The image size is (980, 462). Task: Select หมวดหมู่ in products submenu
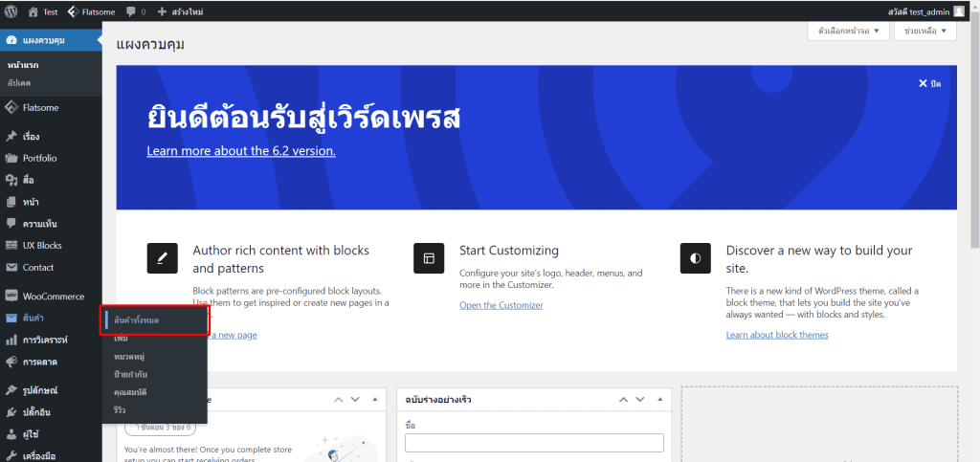pos(129,357)
